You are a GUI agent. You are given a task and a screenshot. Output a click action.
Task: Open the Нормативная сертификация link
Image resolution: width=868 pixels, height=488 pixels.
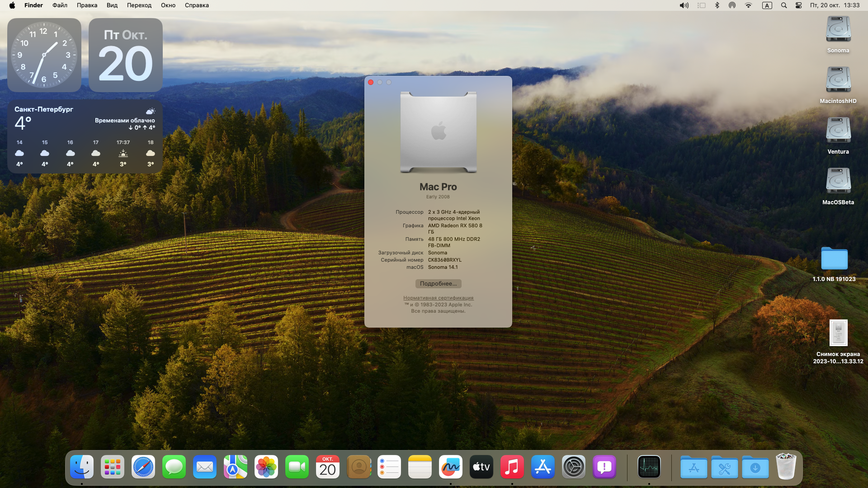click(438, 298)
